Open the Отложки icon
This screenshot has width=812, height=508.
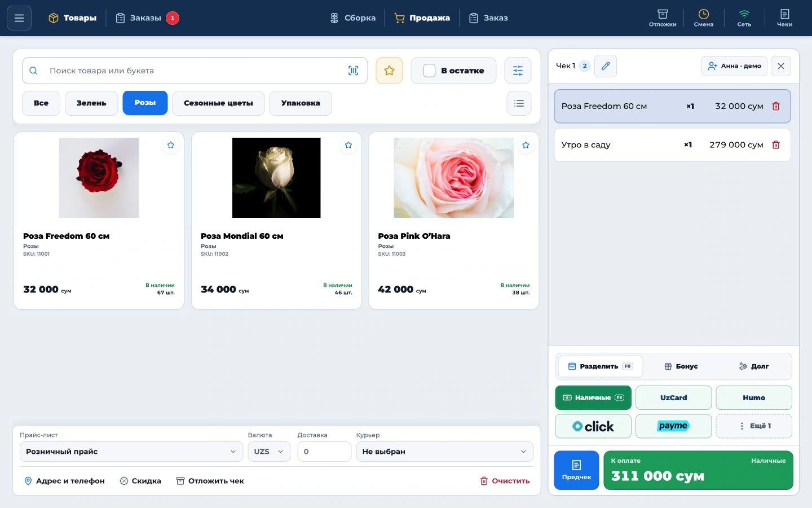(x=663, y=18)
